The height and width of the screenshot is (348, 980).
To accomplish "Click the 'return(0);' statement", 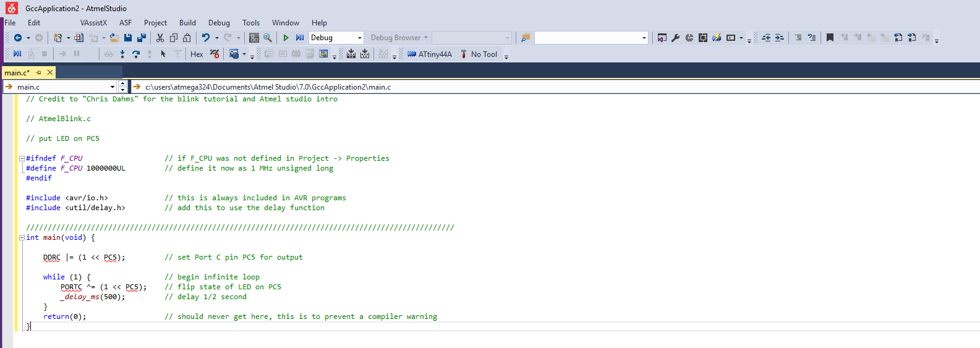I will coord(64,316).
